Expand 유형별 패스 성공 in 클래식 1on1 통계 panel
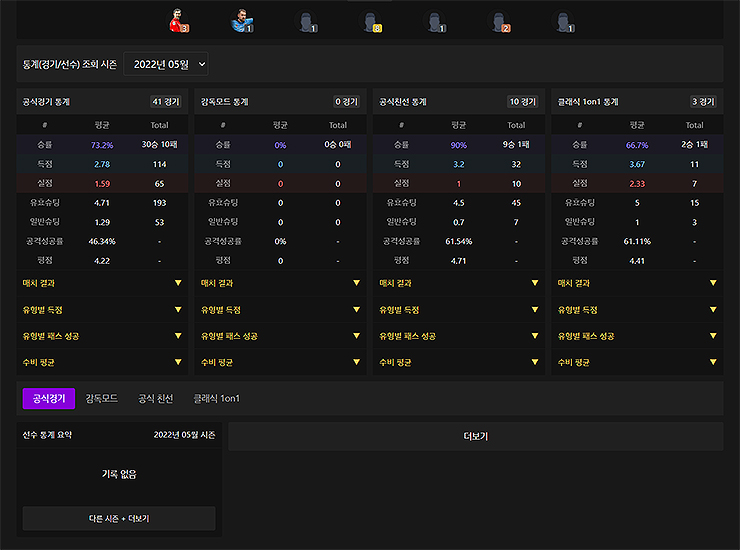This screenshot has width=740, height=550. pyautogui.click(x=637, y=336)
